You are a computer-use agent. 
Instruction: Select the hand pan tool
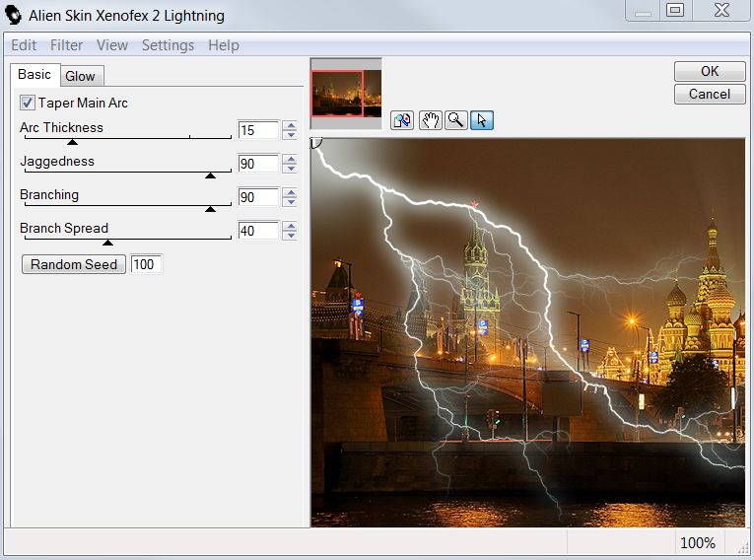pyautogui.click(x=430, y=120)
